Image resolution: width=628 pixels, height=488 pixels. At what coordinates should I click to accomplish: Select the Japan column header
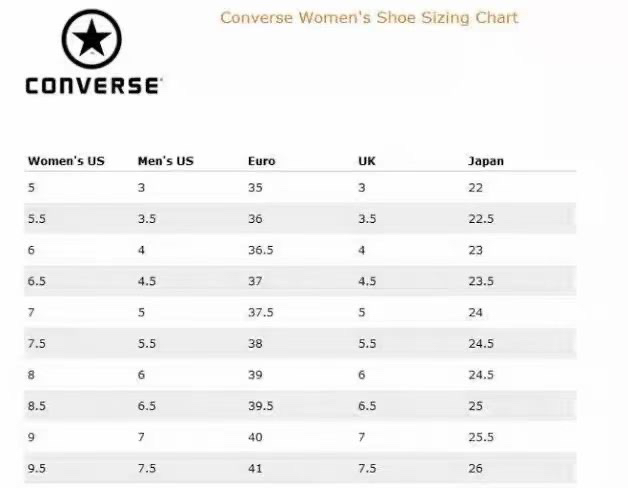click(x=486, y=161)
